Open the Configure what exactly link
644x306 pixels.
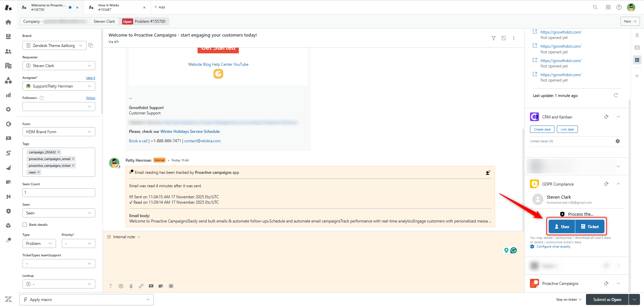(553, 246)
